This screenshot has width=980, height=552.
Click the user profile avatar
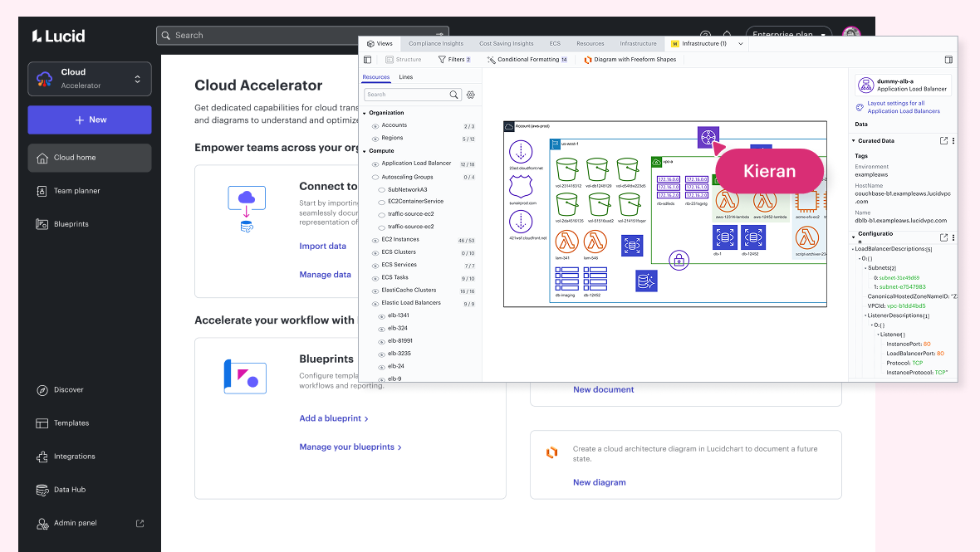(x=851, y=32)
